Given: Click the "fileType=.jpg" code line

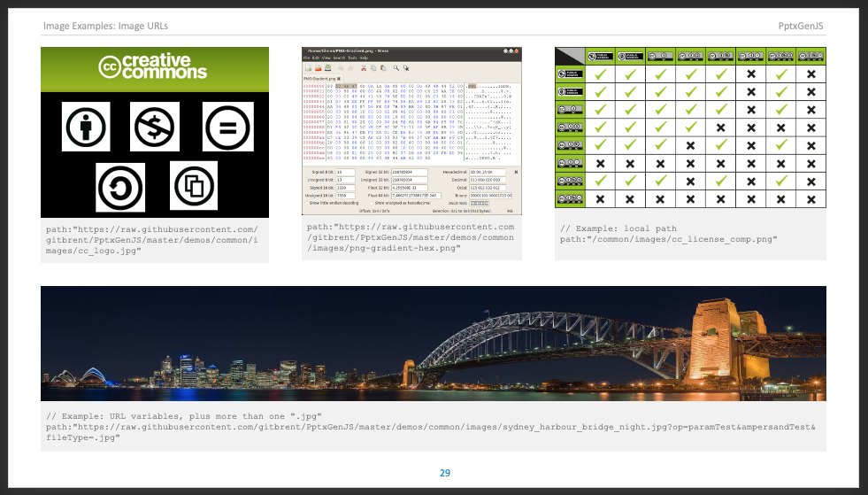Looking at the screenshot, I should click(x=83, y=438).
